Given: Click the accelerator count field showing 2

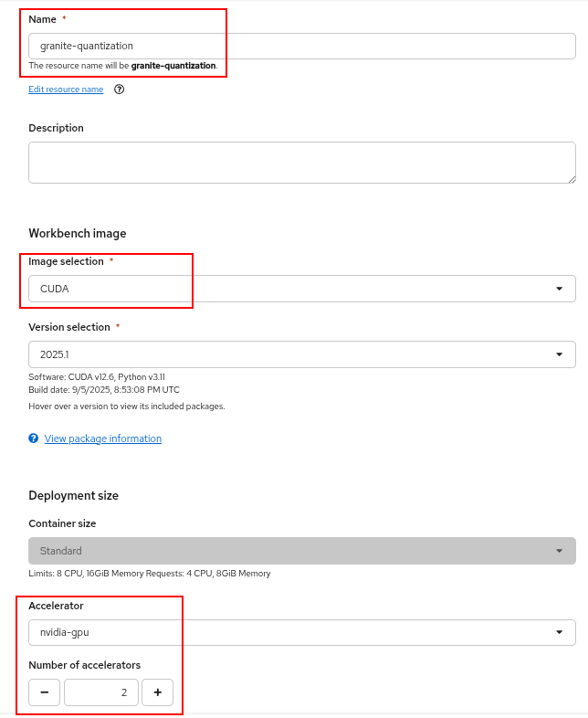Looking at the screenshot, I should pos(100,692).
